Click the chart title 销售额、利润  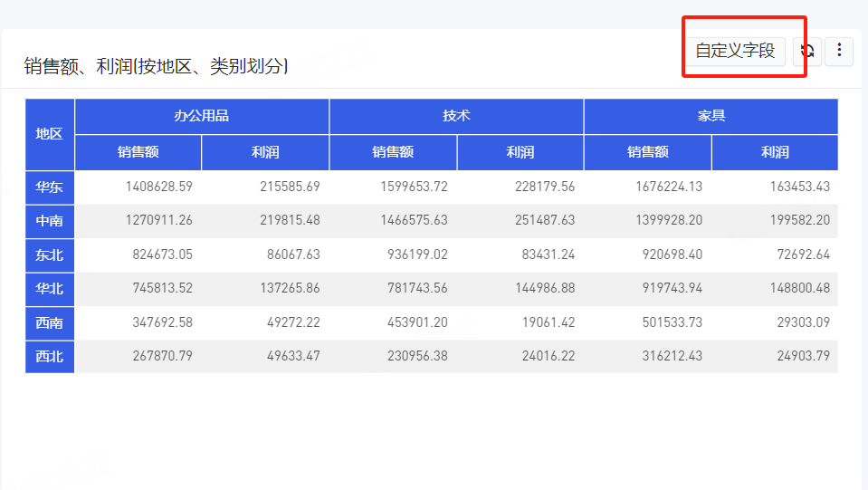tap(156, 66)
